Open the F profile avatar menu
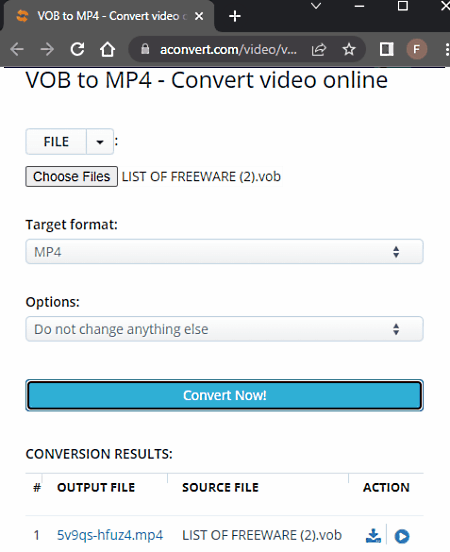 pos(417,49)
